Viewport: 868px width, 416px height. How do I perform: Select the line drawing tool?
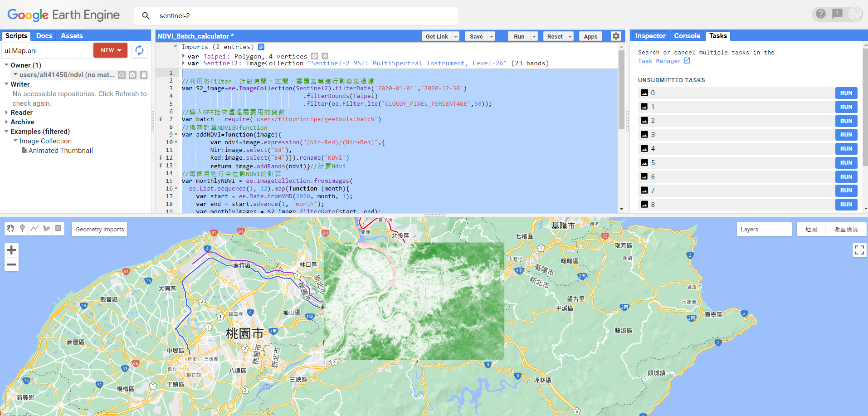34,229
